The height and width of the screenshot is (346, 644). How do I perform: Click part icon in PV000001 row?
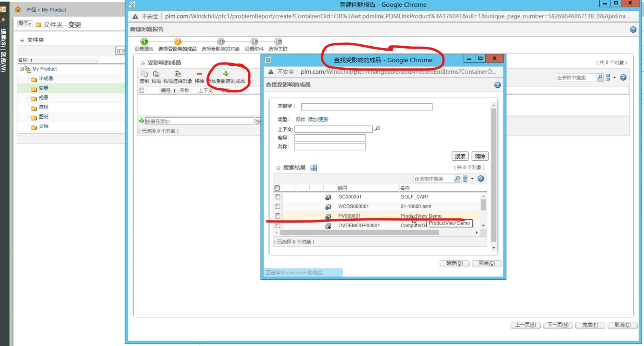(328, 216)
